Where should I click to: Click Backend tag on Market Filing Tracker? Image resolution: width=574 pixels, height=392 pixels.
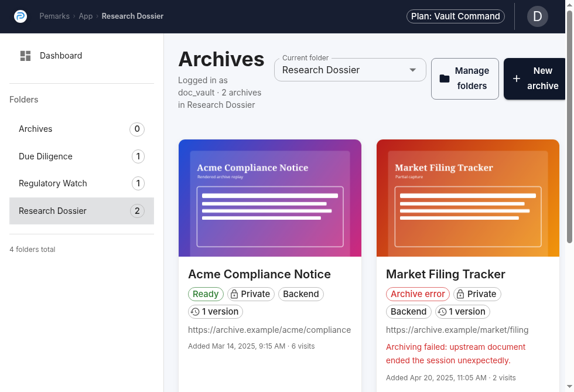(x=409, y=312)
